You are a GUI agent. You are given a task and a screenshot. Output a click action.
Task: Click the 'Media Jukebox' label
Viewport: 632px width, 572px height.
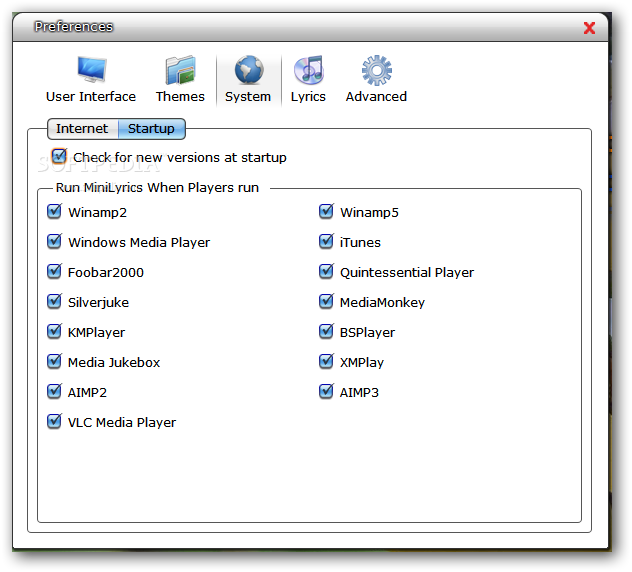click(114, 363)
